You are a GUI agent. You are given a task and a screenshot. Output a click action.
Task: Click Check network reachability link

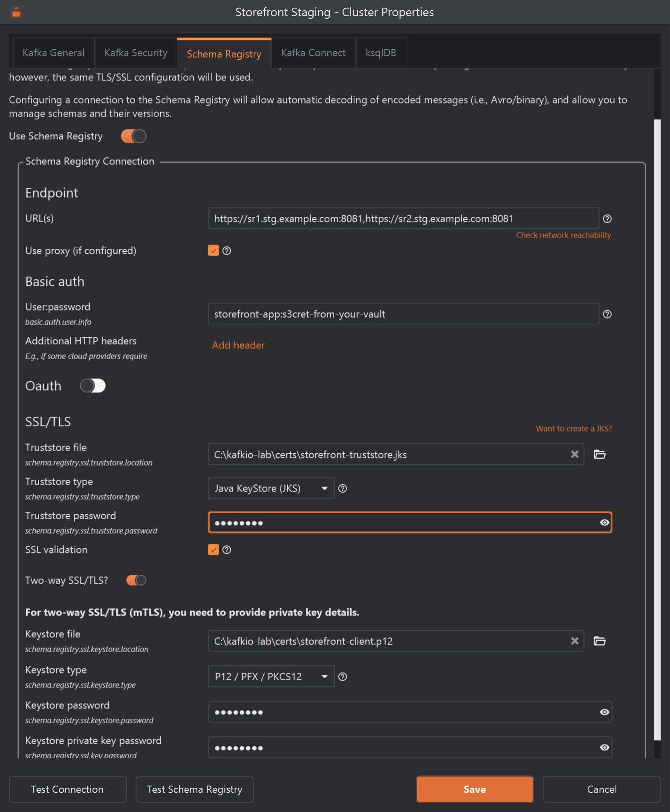coord(563,235)
